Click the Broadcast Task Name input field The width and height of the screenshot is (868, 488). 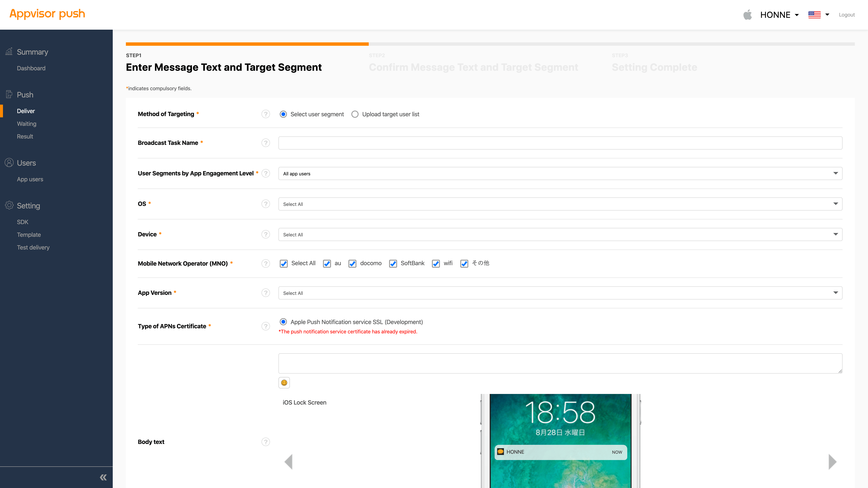click(560, 143)
